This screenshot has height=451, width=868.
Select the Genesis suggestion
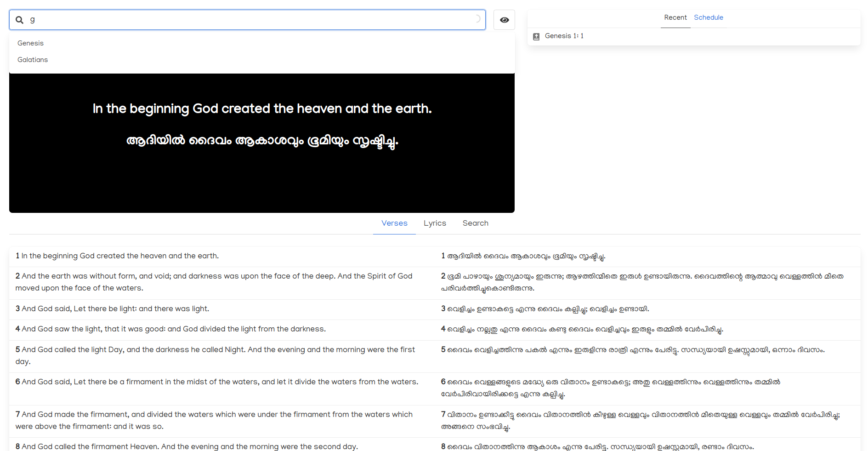pyautogui.click(x=262, y=43)
